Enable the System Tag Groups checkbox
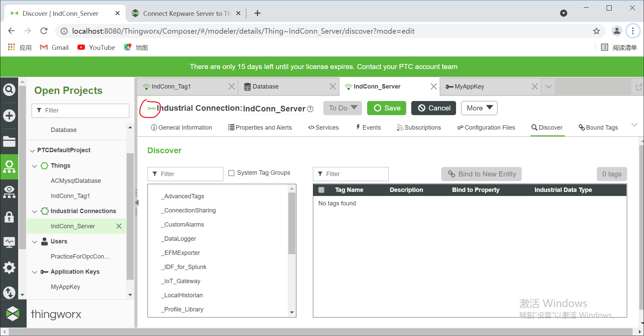The width and height of the screenshot is (644, 336). click(231, 173)
